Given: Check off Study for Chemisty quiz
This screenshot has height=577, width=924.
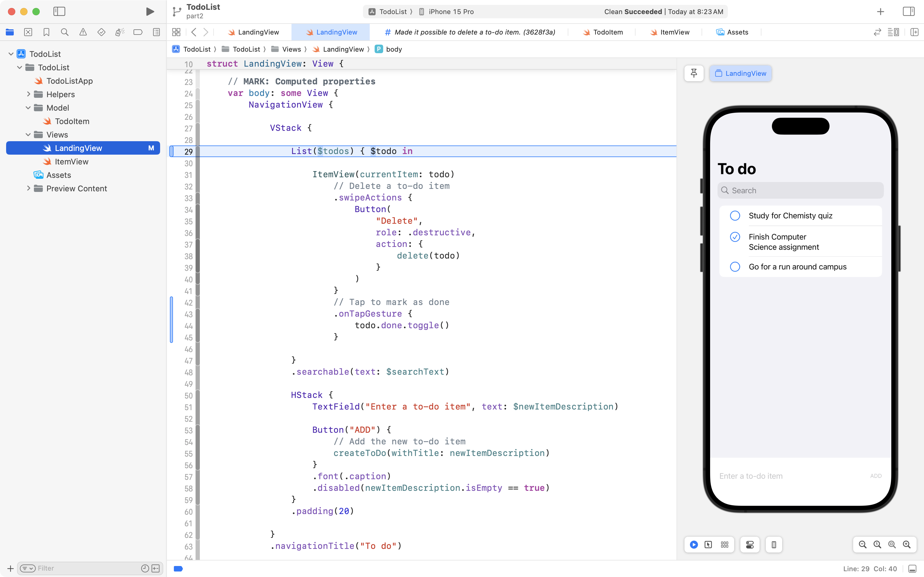Looking at the screenshot, I should coord(735,216).
